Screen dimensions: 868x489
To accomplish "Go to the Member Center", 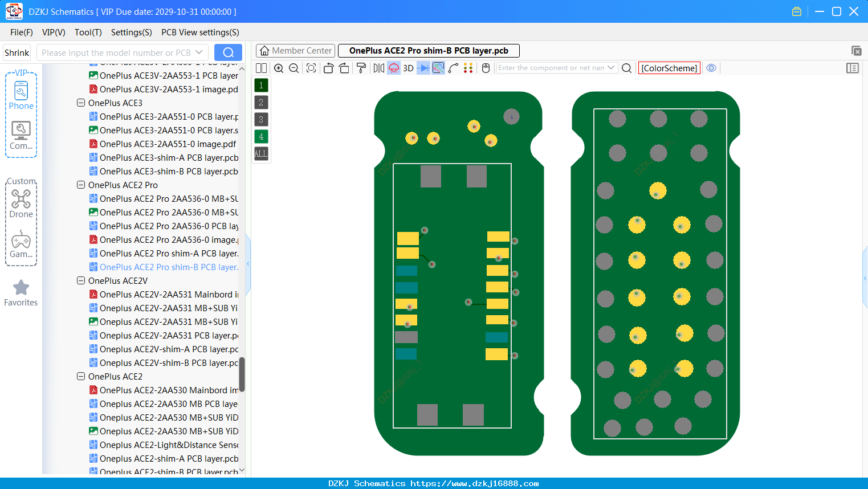I will click(x=295, y=51).
